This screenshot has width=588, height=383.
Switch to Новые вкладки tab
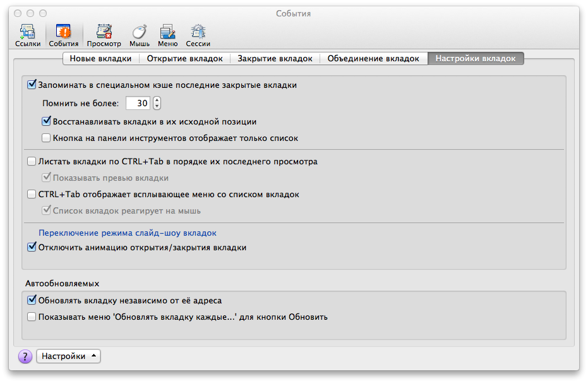click(101, 59)
